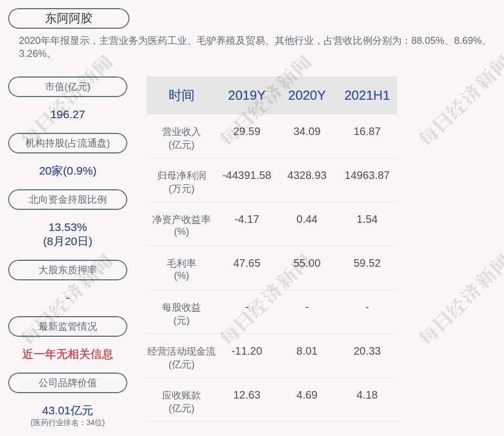The width and height of the screenshot is (504, 436).
Task: Select the 2019Y column header
Action: pos(247,95)
